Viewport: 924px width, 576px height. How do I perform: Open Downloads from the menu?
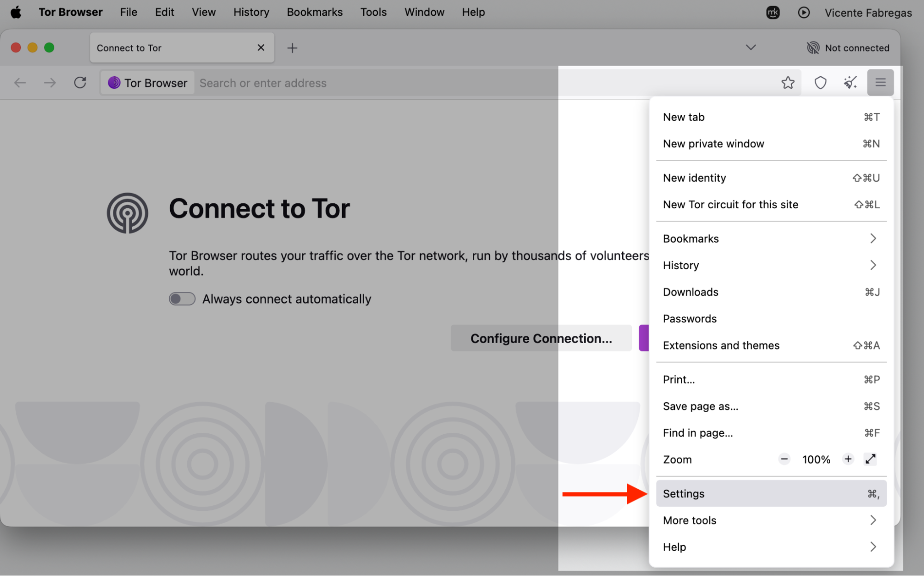coord(771,292)
